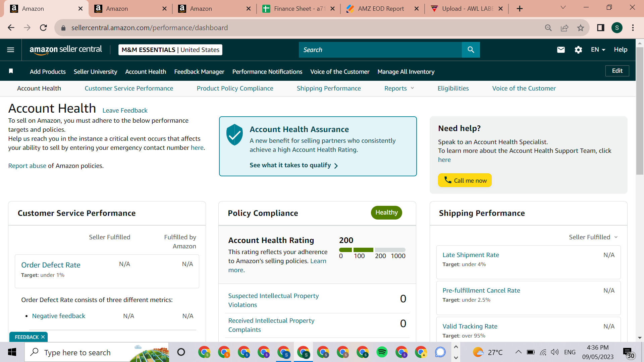This screenshot has width=644, height=362.
Task: Open Spotify from the taskbar
Action: pyautogui.click(x=382, y=352)
